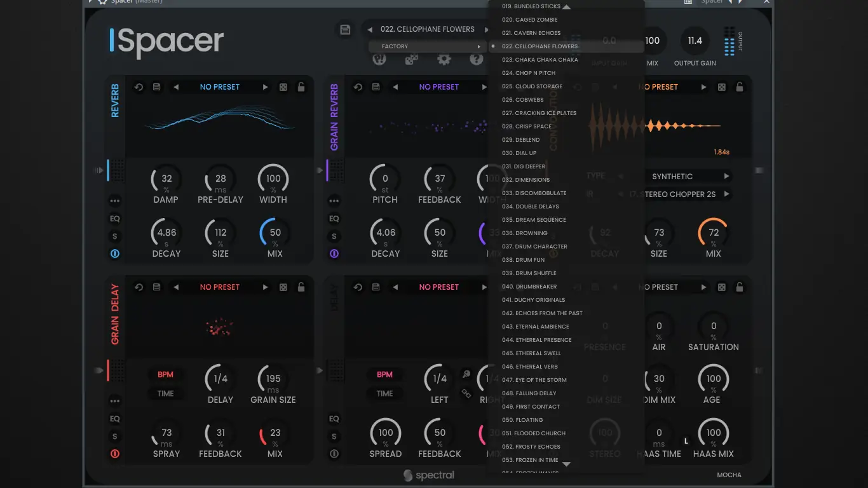The height and width of the screenshot is (488, 868).
Task: Select BPM mode in Delay module
Action: point(385,374)
